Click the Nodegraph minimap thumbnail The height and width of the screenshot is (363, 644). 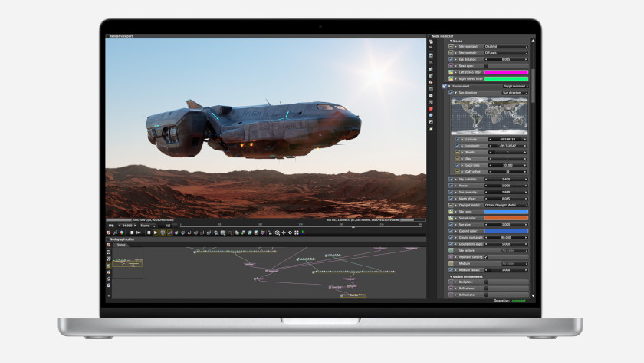click(128, 262)
